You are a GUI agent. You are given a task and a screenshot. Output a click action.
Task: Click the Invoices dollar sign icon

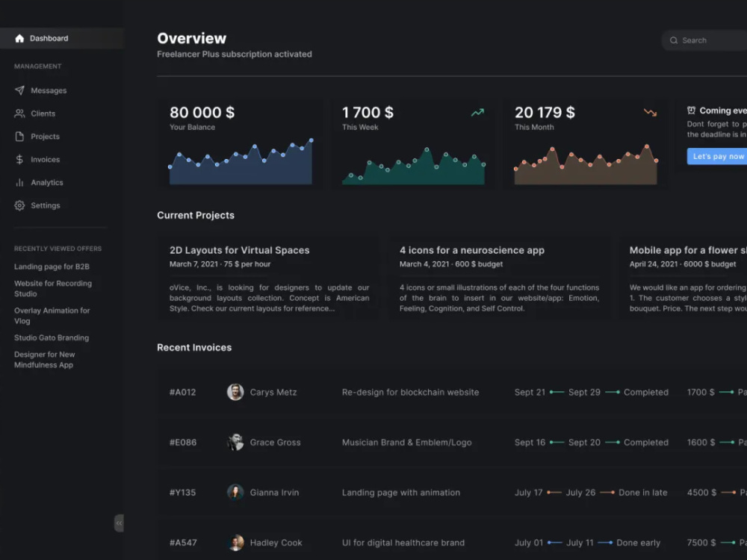coord(19,160)
